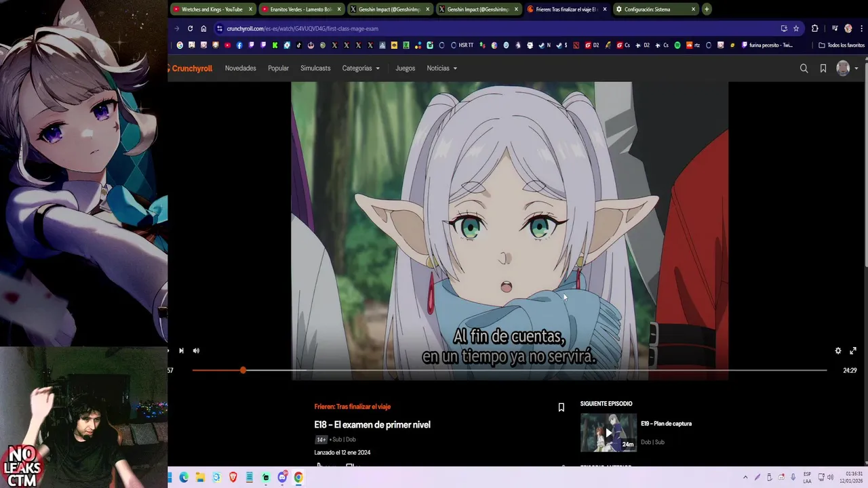The width and height of the screenshot is (868, 488).
Task: Seek on the video progress bar
Action: [x=509, y=370]
